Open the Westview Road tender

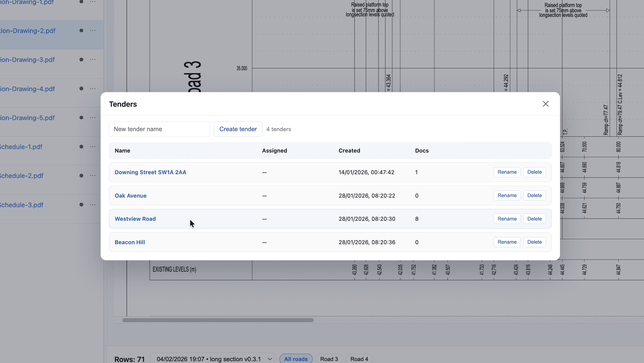coord(135,219)
